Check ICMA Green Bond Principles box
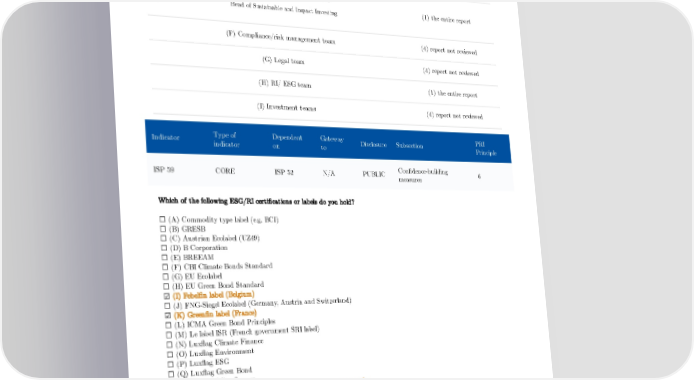 click(168, 325)
